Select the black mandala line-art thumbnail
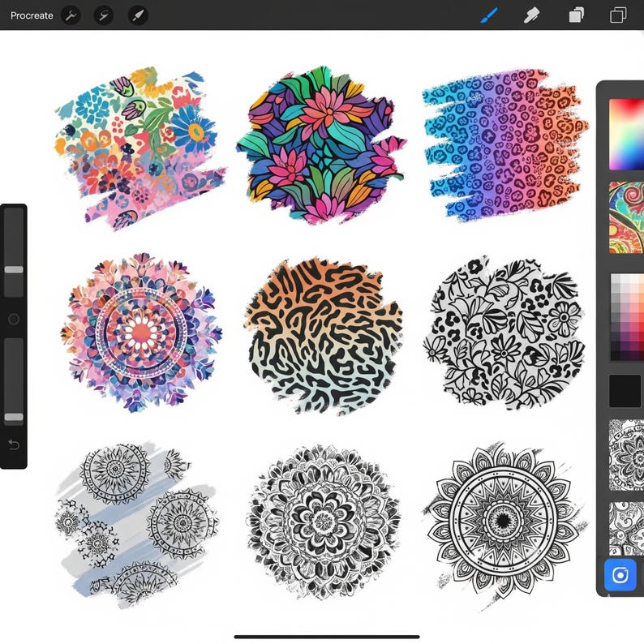Viewport: 644px width, 644px height. click(x=626, y=455)
